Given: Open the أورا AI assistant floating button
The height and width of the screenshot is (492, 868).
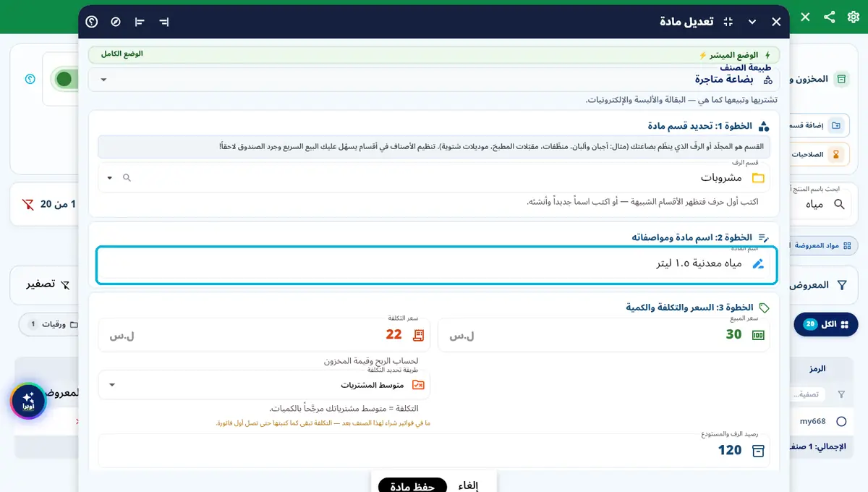Looking at the screenshot, I should 28,401.
